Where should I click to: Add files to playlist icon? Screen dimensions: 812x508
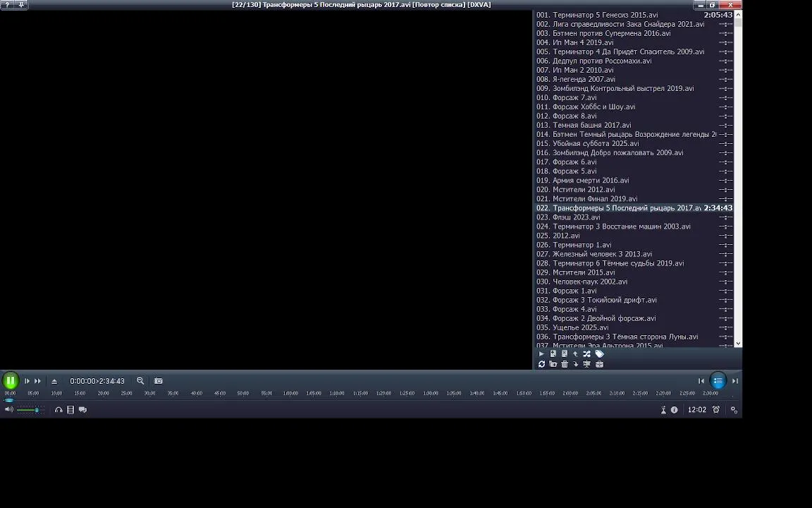[553, 354]
